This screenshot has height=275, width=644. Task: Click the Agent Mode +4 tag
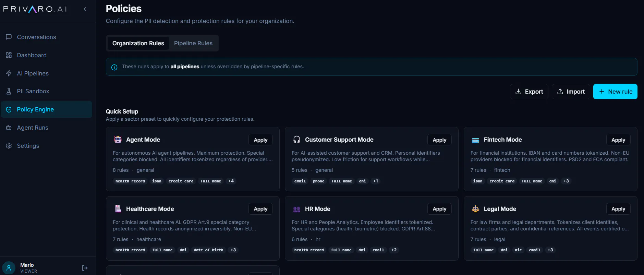coord(231,181)
